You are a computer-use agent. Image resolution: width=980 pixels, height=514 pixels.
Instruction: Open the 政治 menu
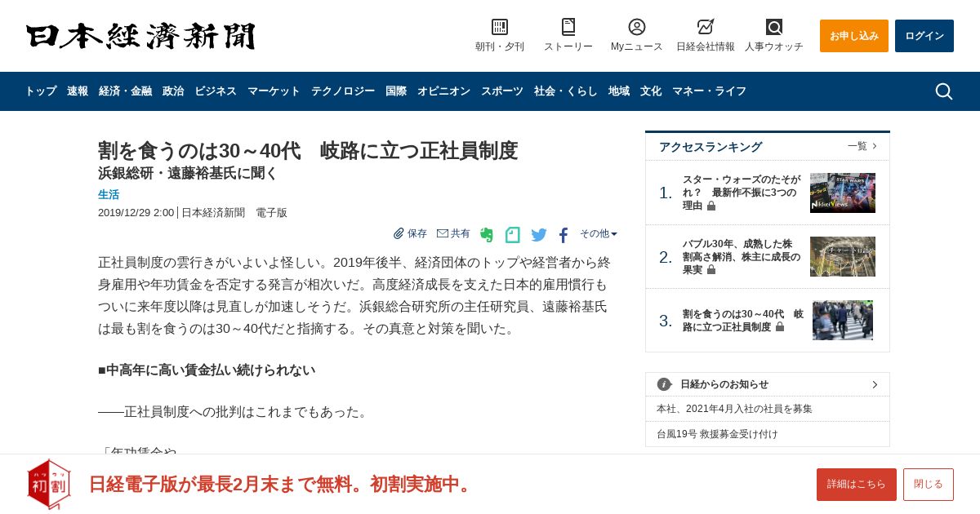[x=173, y=91]
